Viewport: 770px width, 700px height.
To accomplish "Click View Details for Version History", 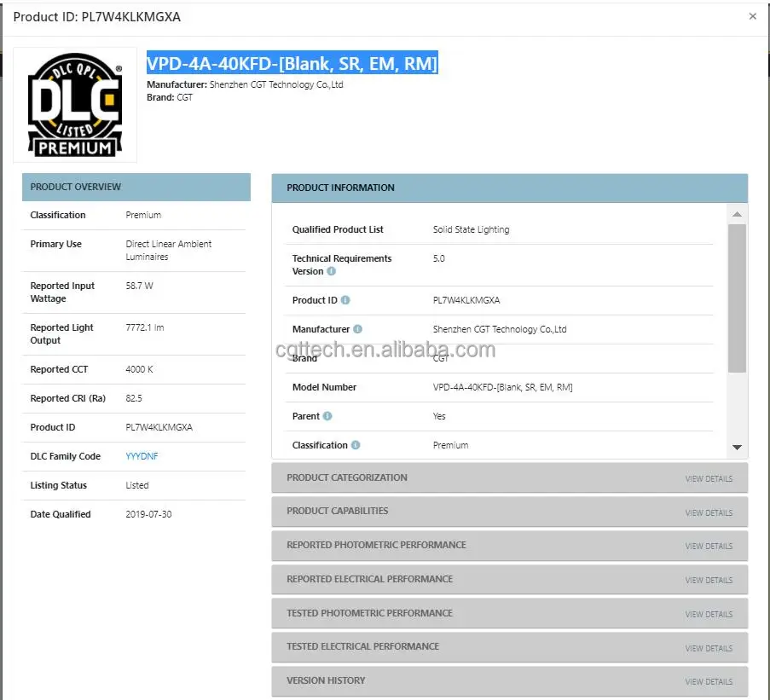I will coord(709,682).
